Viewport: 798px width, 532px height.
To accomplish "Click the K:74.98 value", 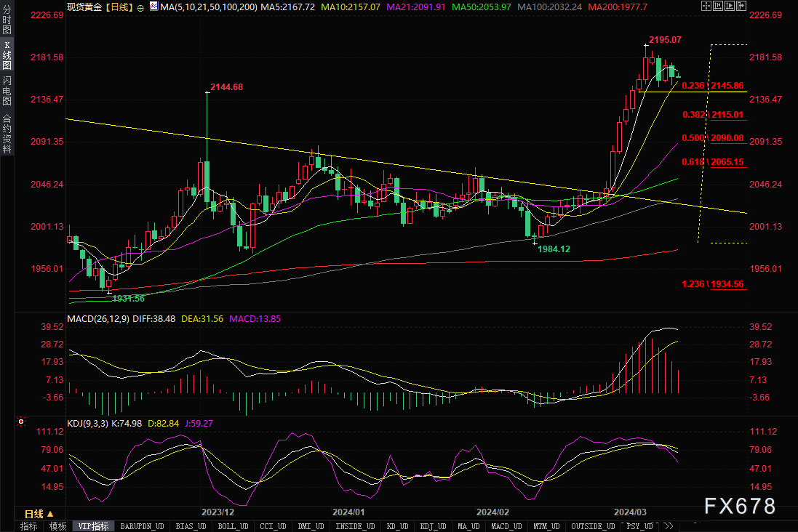I will [x=127, y=423].
